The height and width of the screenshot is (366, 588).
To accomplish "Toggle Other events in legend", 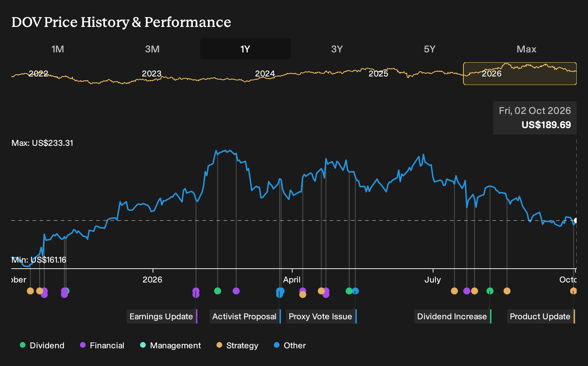I will click(290, 345).
